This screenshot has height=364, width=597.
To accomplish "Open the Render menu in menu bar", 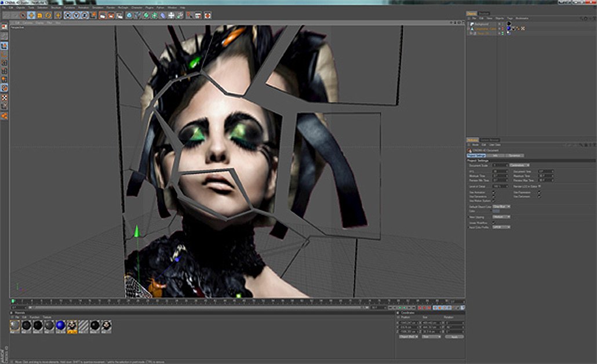I will point(110,8).
